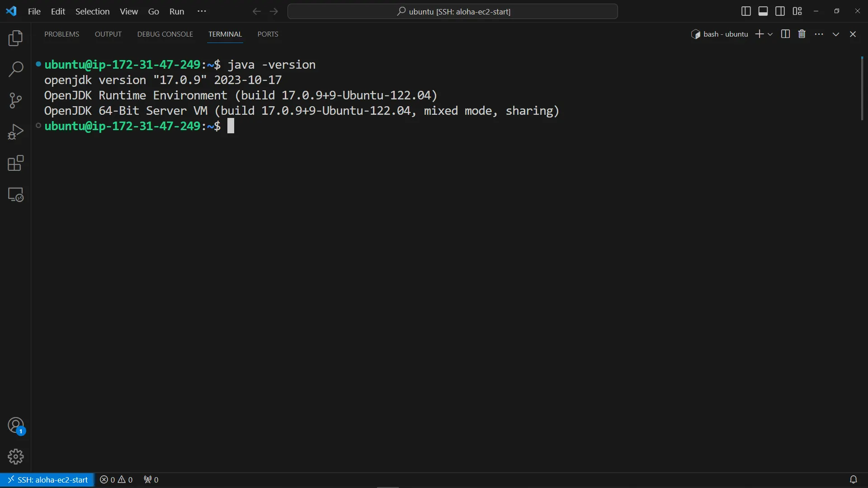Screen dimensions: 868x488
Task: Open the launch profile dropdown arrow
Action: [x=770, y=34]
